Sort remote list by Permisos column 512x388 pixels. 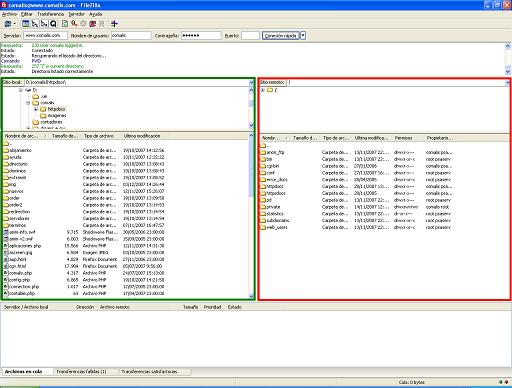[x=404, y=138]
